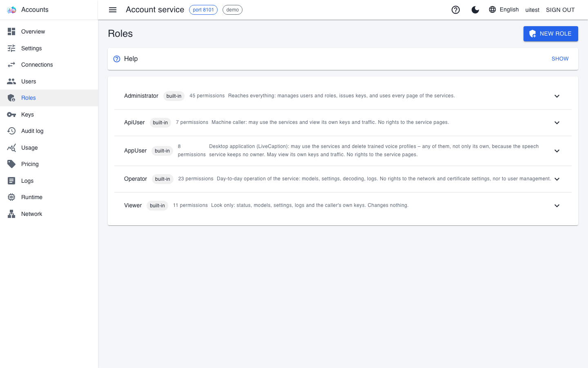The image size is (588, 368).
Task: Click the uitest username
Action: 532,10
